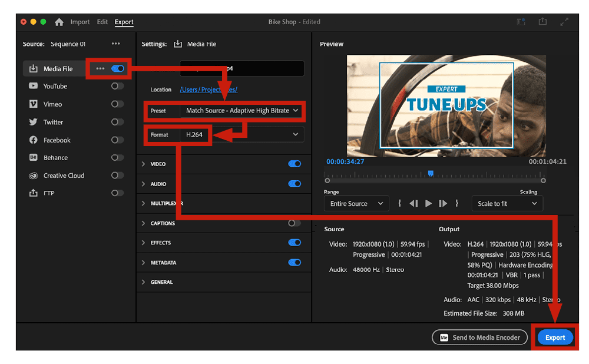
Task: Open the Range Entire Source dropdown
Action: coord(356,204)
